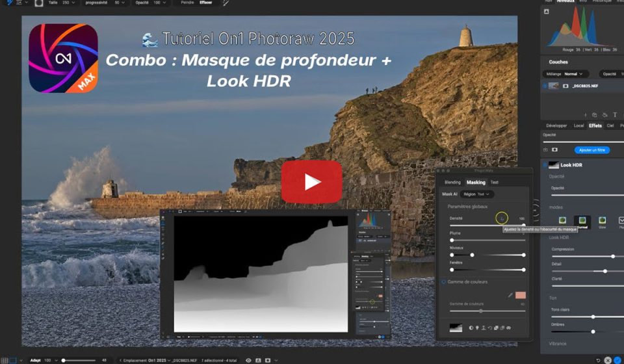Image resolution: width=624 pixels, height=364 pixels.
Task: Click the ON1 MAX app logo
Action: (x=63, y=58)
